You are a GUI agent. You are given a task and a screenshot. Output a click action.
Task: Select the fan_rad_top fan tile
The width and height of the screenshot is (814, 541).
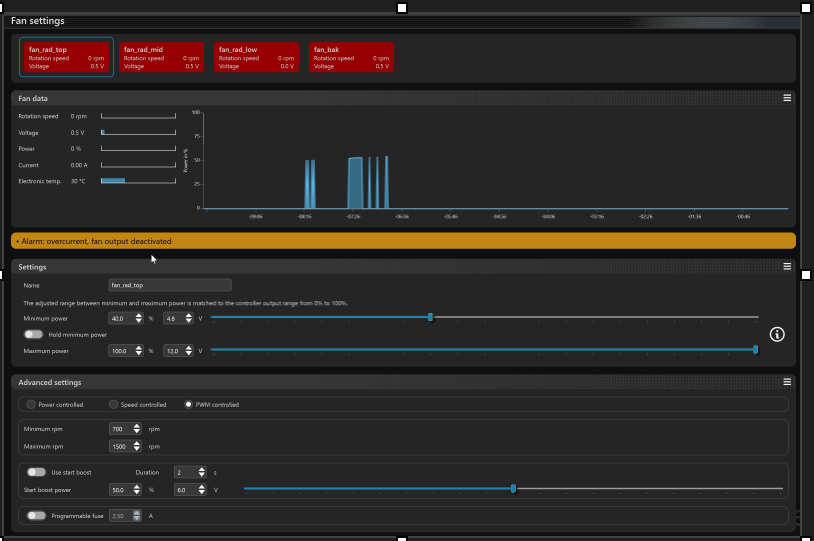(x=66, y=57)
